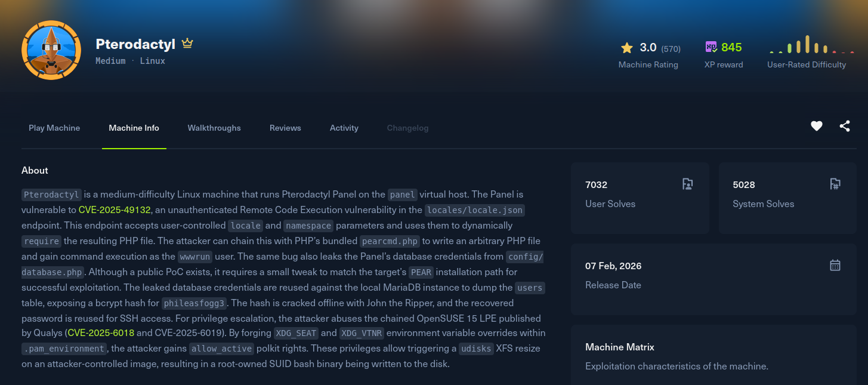Screen dimensions: 868x385
Task: Switch to the Walkthroughs tab
Action: 214,128
